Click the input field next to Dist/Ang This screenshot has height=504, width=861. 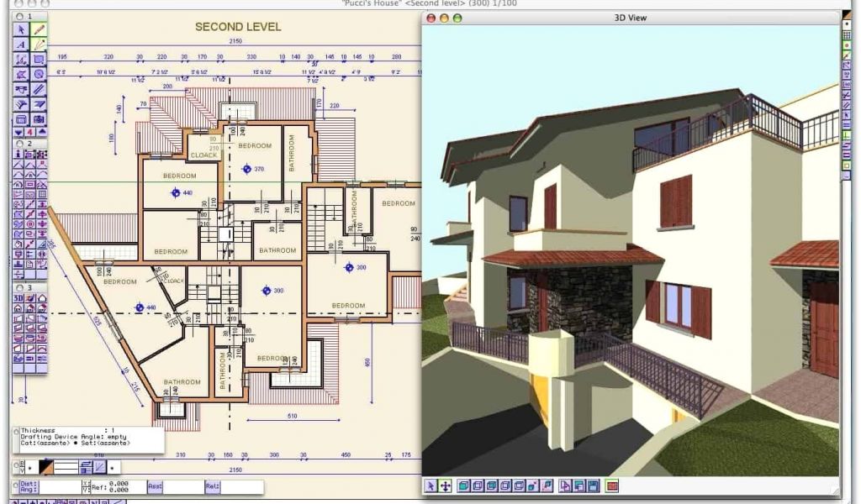point(60,486)
